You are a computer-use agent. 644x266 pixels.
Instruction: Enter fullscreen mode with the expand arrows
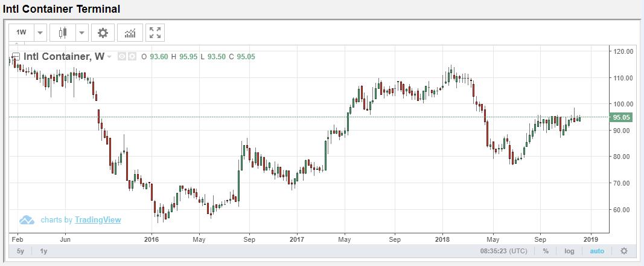tap(155, 33)
